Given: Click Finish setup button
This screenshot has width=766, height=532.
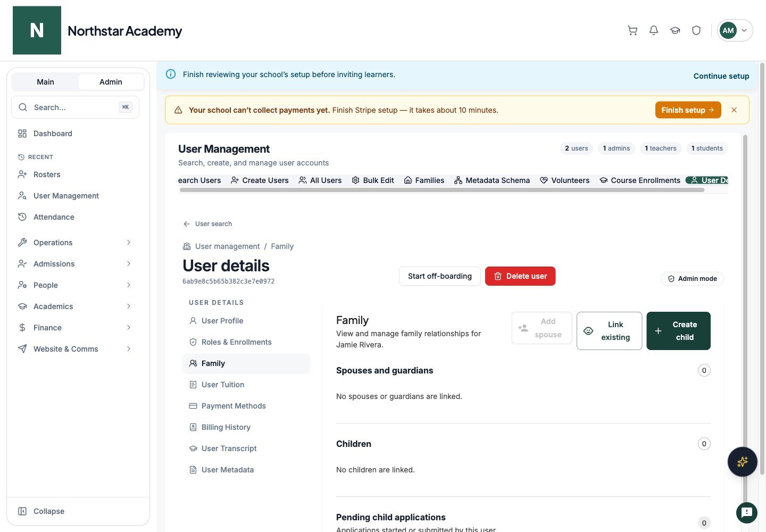Looking at the screenshot, I should click(x=688, y=110).
